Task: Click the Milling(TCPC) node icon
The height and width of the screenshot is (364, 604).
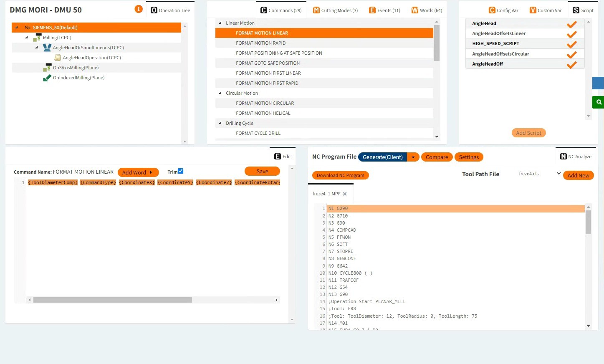Action: click(37, 38)
